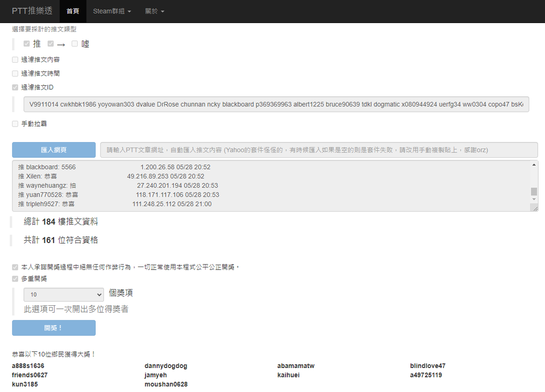Click the 恭喜以下10位鄉民獲得大獎 heading
This screenshot has width=545, height=392.
[53, 354]
